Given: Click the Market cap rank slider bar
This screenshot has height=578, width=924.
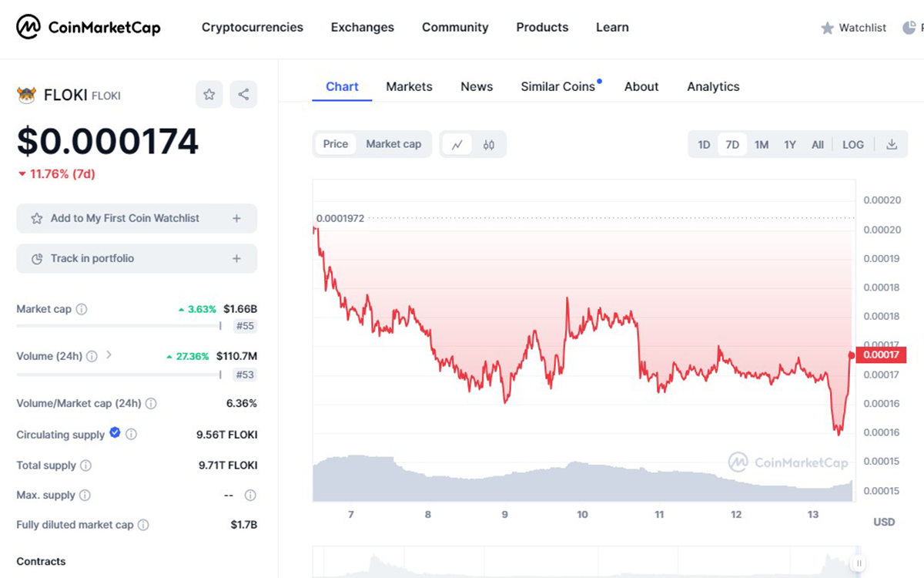Looking at the screenshot, I should click(119, 326).
